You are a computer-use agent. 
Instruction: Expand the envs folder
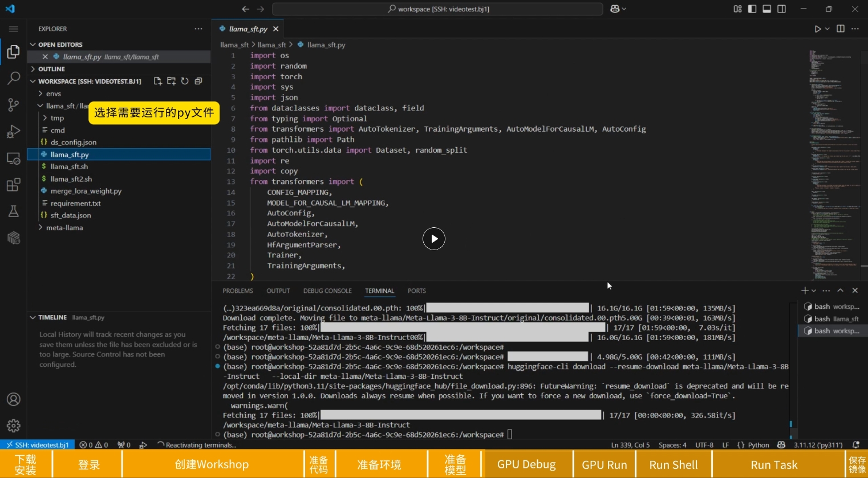point(54,93)
